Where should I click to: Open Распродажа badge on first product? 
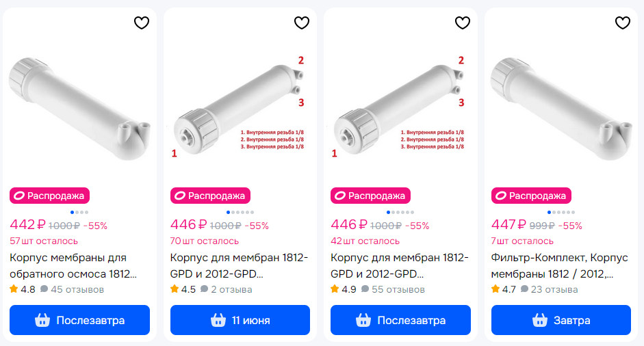(x=50, y=196)
